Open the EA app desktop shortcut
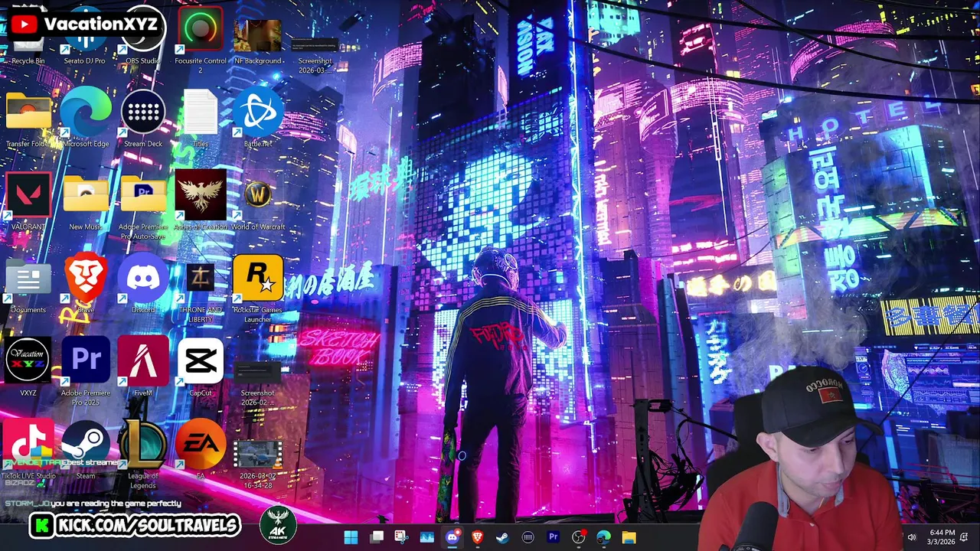980x551 pixels. click(x=201, y=450)
